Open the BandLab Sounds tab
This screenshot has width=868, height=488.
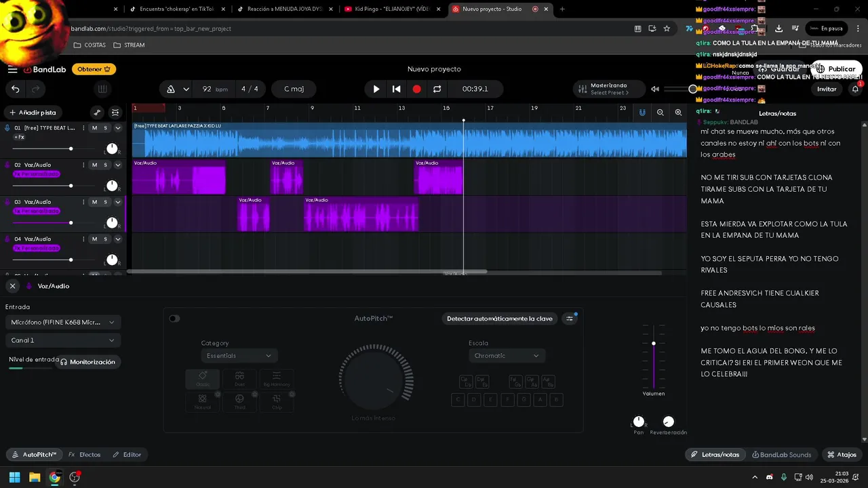pos(782,455)
